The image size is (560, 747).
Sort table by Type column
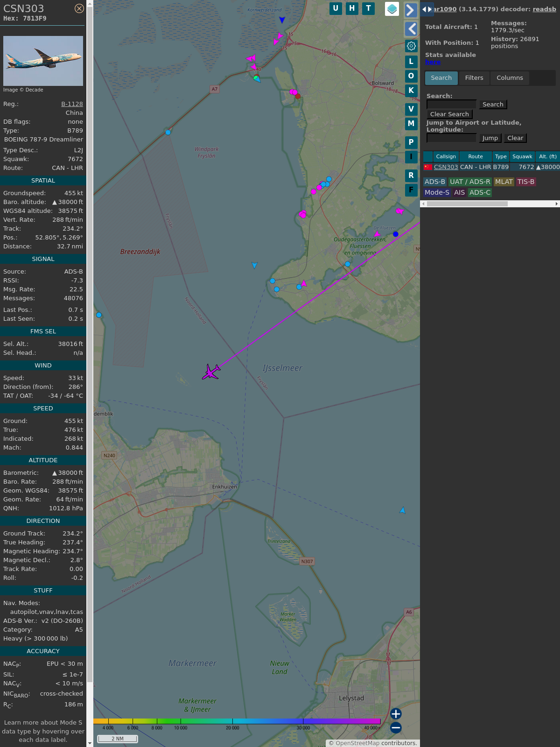click(x=501, y=157)
